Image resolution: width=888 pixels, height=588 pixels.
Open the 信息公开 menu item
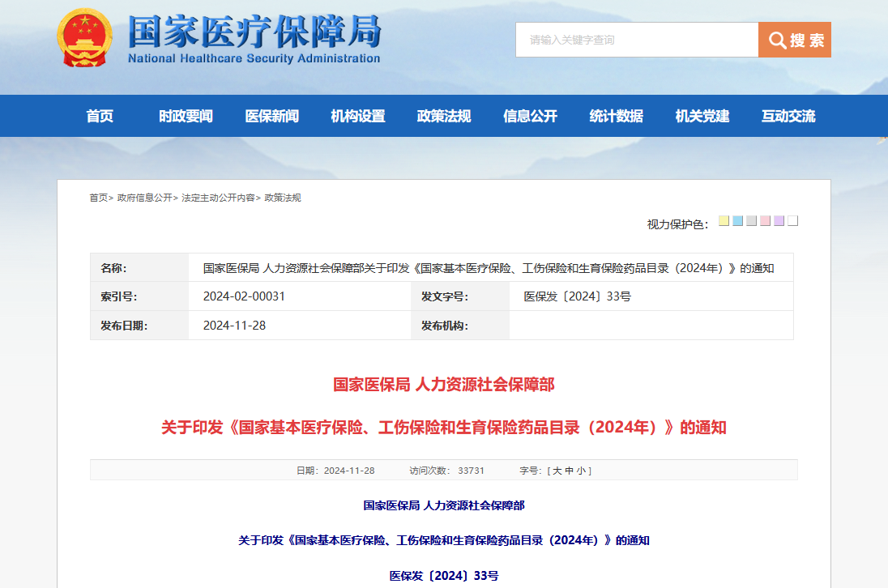pyautogui.click(x=530, y=116)
